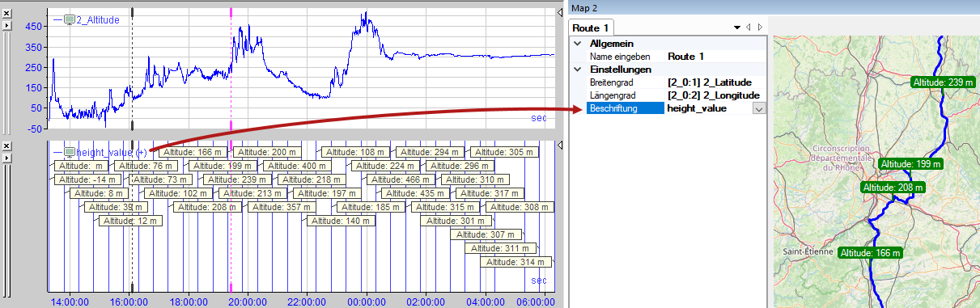Click the play arrow beside the altitude chart
The image size is (980, 308).
6,25
